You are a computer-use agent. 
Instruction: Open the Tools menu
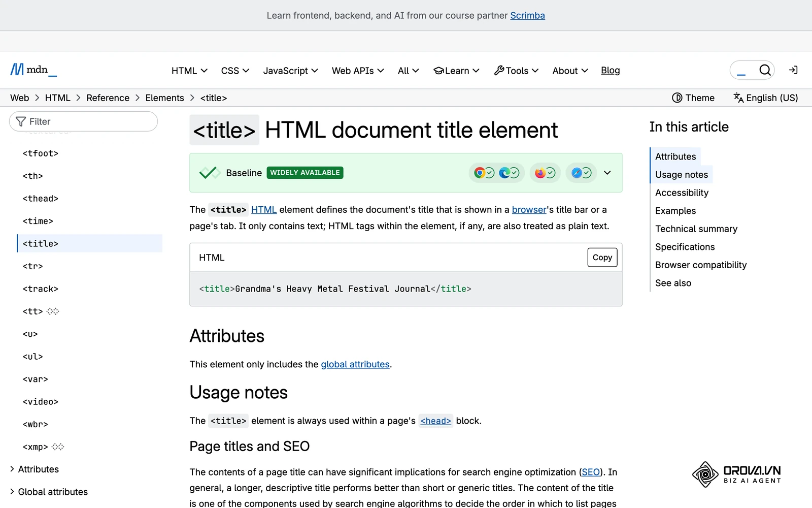click(x=516, y=71)
